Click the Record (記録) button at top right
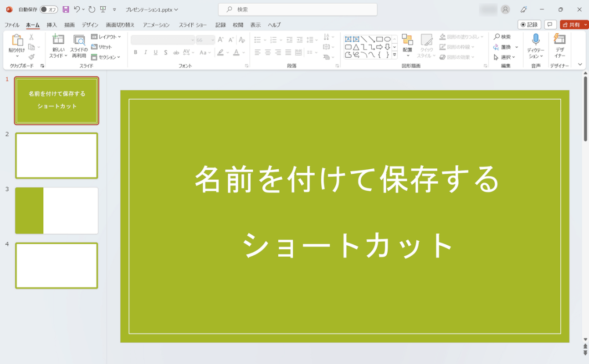The width and height of the screenshot is (589, 364). pos(529,25)
